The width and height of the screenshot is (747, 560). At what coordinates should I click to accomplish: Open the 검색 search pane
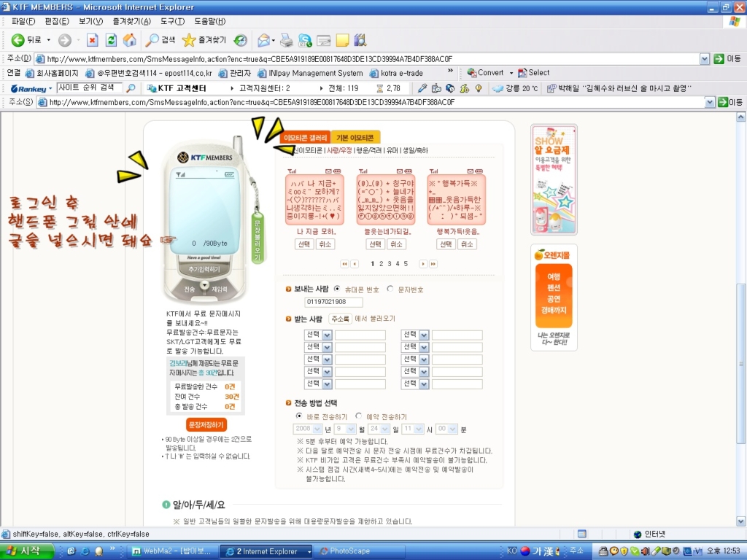[x=160, y=41]
